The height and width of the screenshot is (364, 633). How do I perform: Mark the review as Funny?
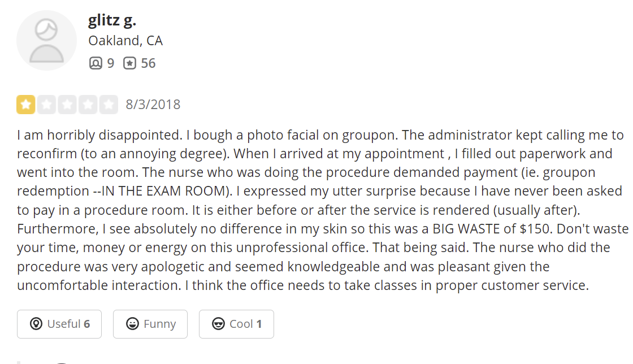150,324
